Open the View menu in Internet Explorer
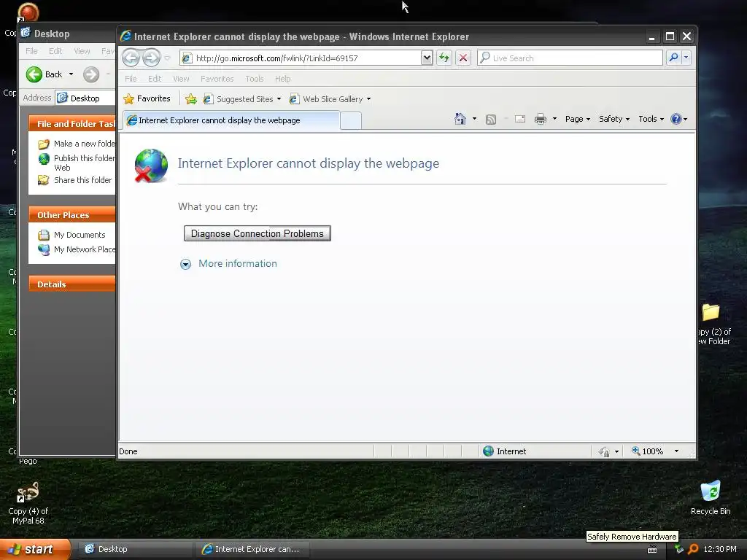The width and height of the screenshot is (747, 560). (181, 79)
